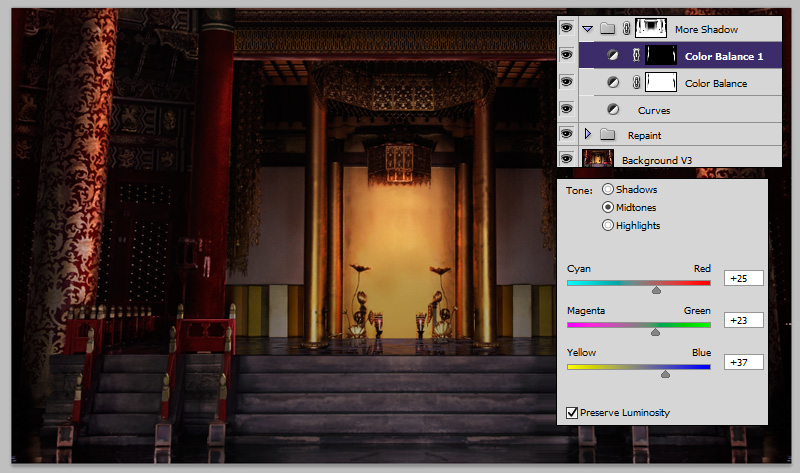800x473 pixels.
Task: Select the Repaint group name
Action: pos(644,135)
